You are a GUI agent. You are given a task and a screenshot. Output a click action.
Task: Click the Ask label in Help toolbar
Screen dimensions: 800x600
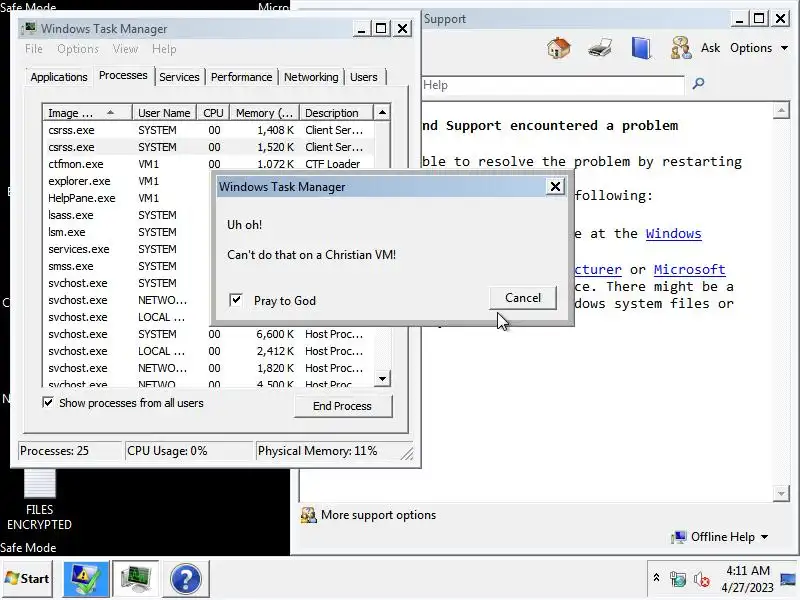pyautogui.click(x=710, y=48)
